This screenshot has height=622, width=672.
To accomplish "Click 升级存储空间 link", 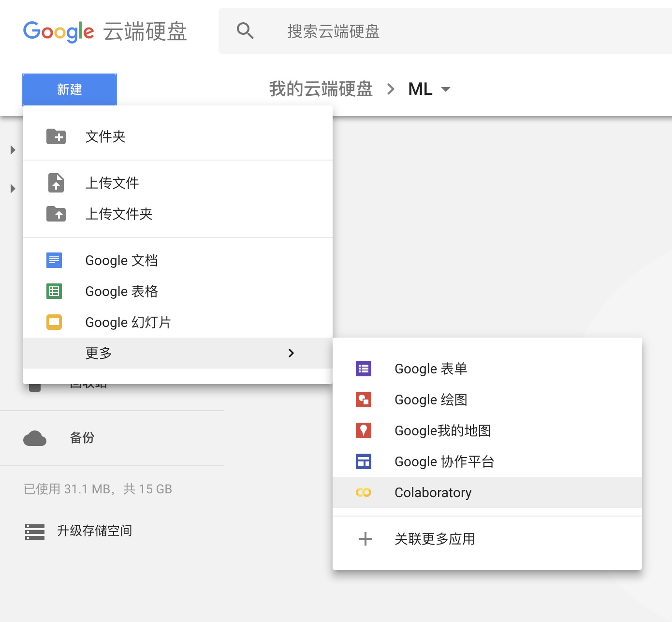I will (x=95, y=531).
